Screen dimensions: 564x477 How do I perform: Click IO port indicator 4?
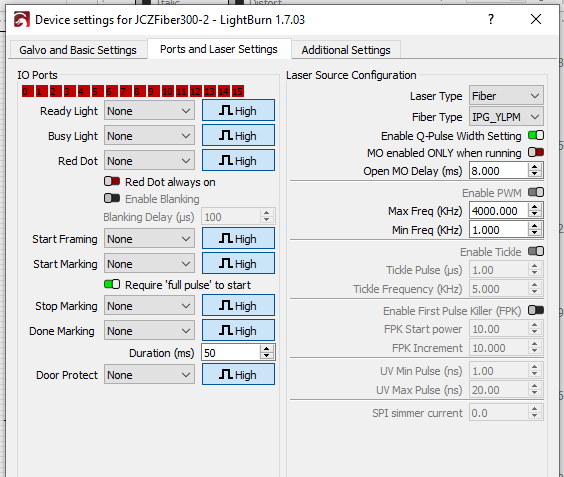point(84,91)
